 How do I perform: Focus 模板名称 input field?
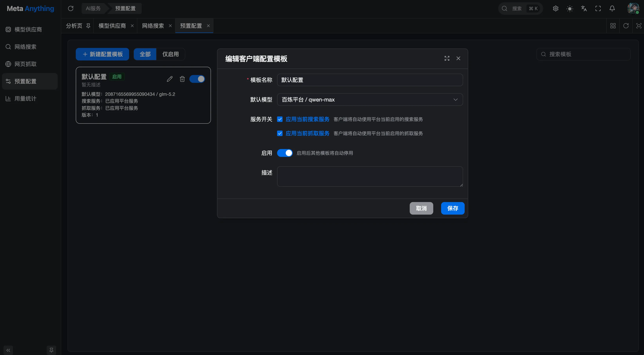[x=370, y=80]
